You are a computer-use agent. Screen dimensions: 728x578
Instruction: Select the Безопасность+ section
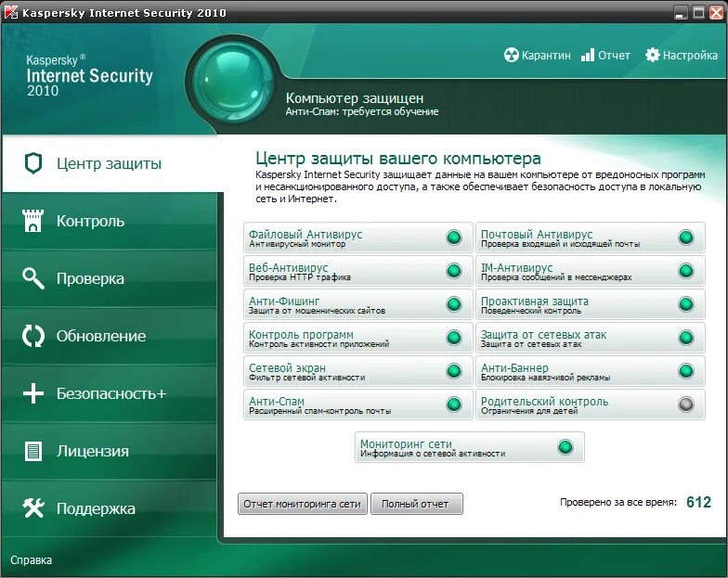pyautogui.click(x=111, y=393)
